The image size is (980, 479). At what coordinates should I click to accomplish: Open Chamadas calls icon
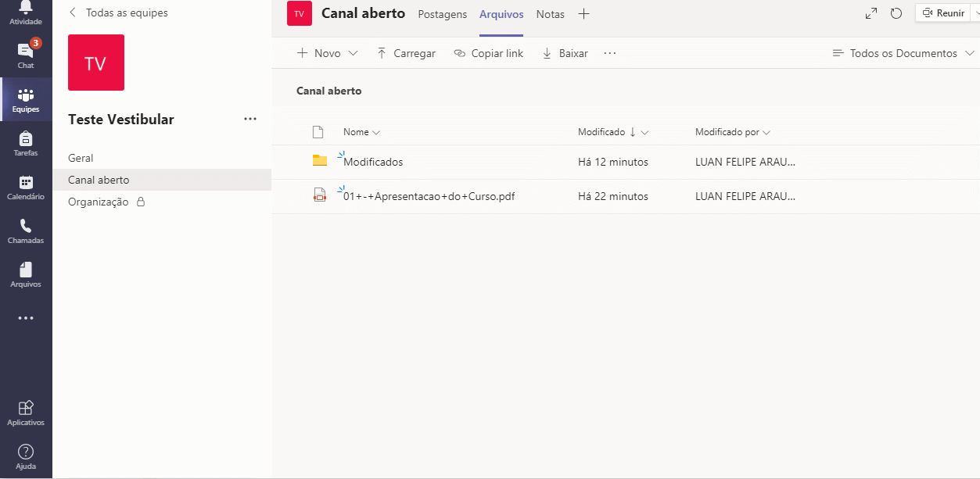point(26,231)
